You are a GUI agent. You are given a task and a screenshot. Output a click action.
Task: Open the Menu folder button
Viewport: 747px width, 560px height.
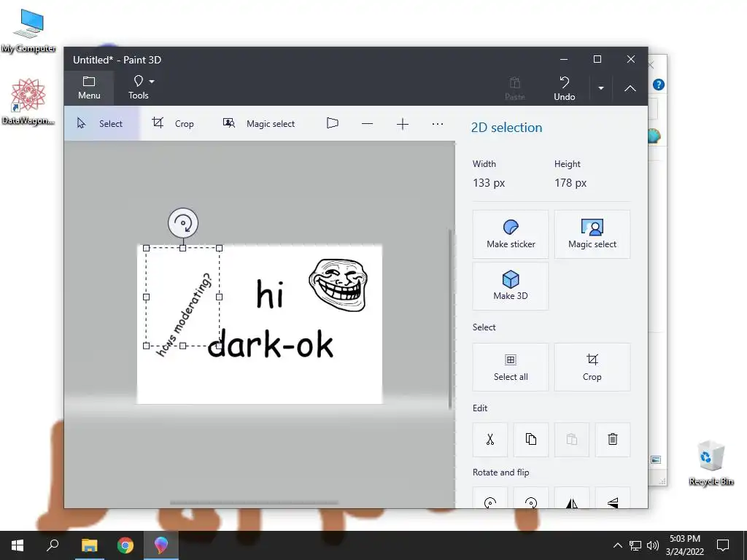[x=89, y=87]
